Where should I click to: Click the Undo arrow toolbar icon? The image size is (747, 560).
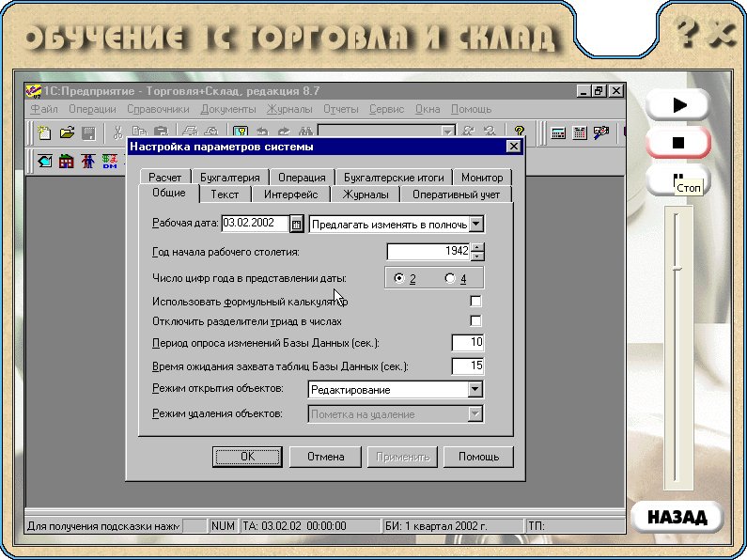click(262, 132)
